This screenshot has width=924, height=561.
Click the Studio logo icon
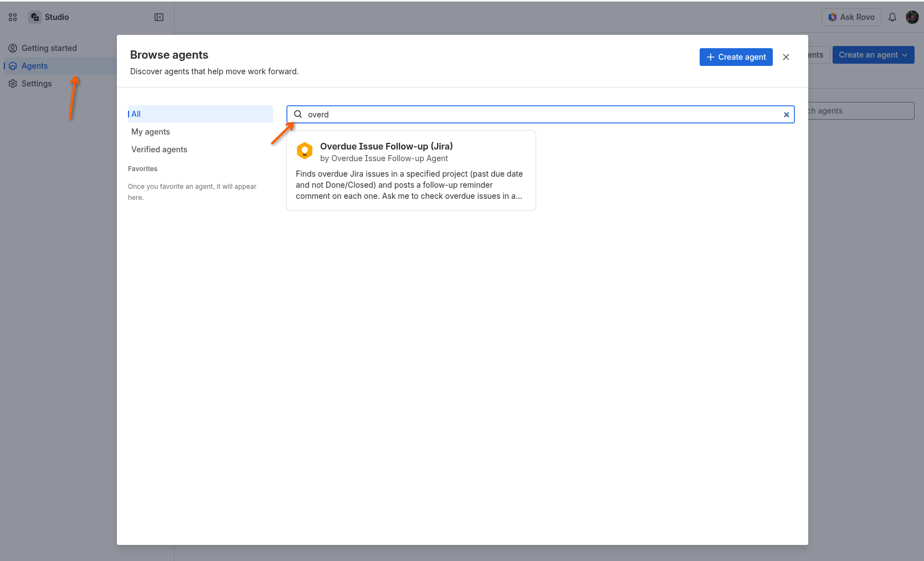35,17
